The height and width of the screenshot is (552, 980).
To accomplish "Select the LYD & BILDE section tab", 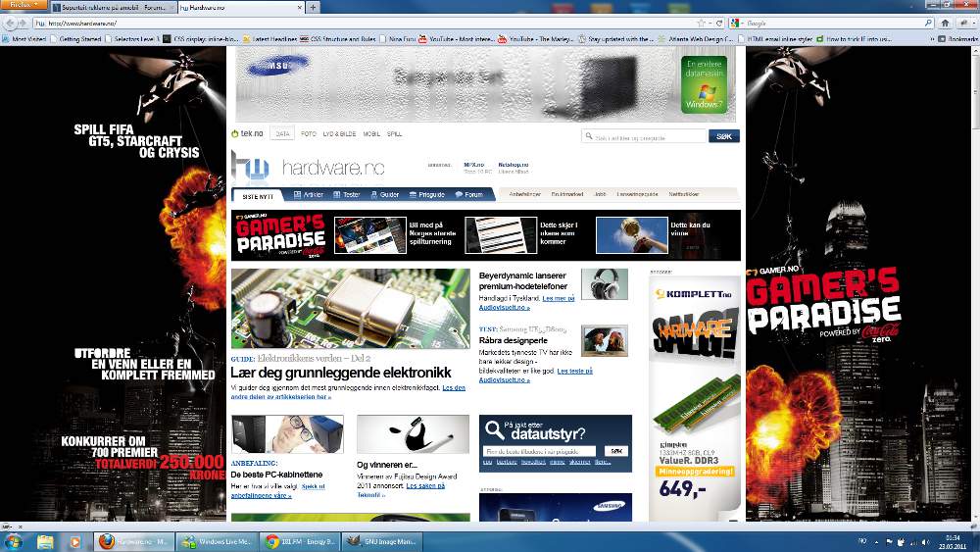I will click(x=339, y=133).
